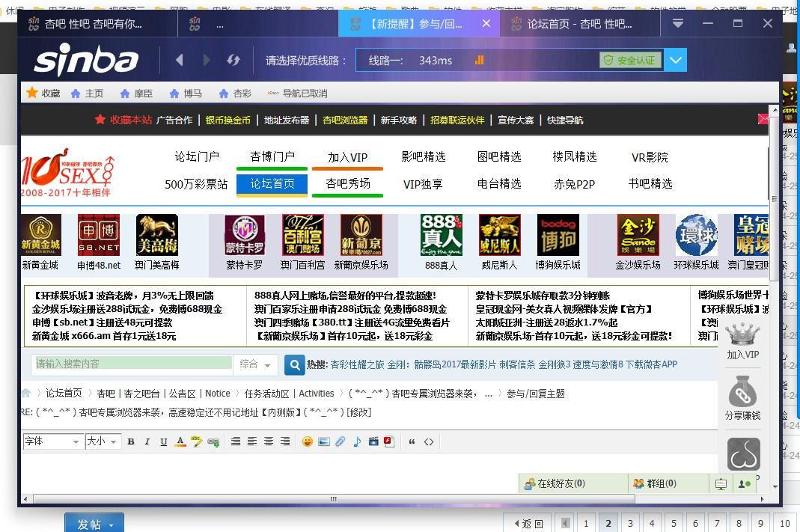This screenshot has height=532, width=800.
Task: Click the third alignment icon in the editor toolbar
Action: pos(269,441)
